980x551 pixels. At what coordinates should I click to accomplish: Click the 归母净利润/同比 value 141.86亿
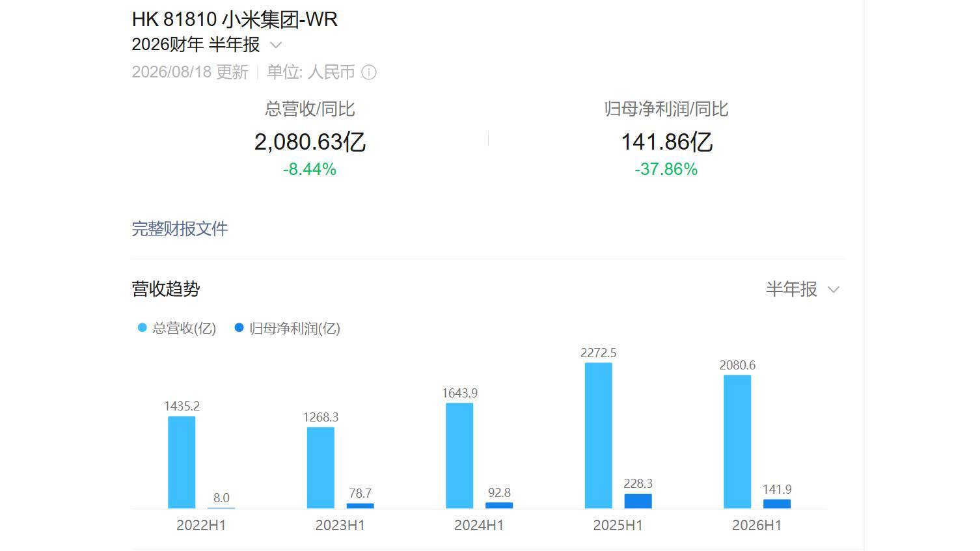click(x=666, y=142)
